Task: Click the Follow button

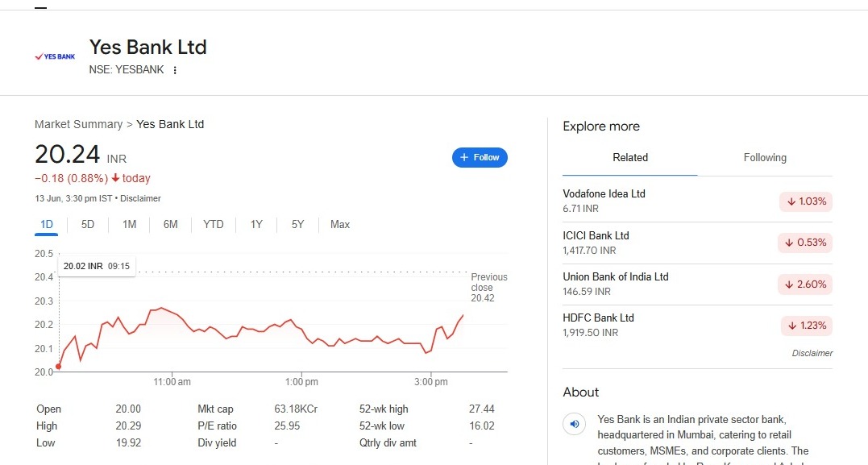Action: coord(480,157)
